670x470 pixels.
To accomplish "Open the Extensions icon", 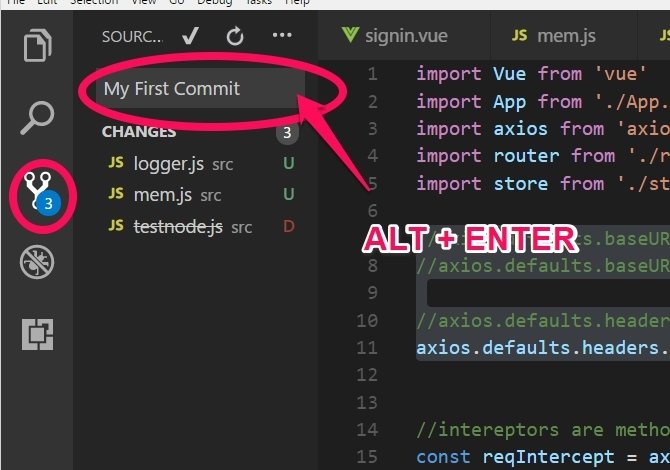I will pos(38,334).
